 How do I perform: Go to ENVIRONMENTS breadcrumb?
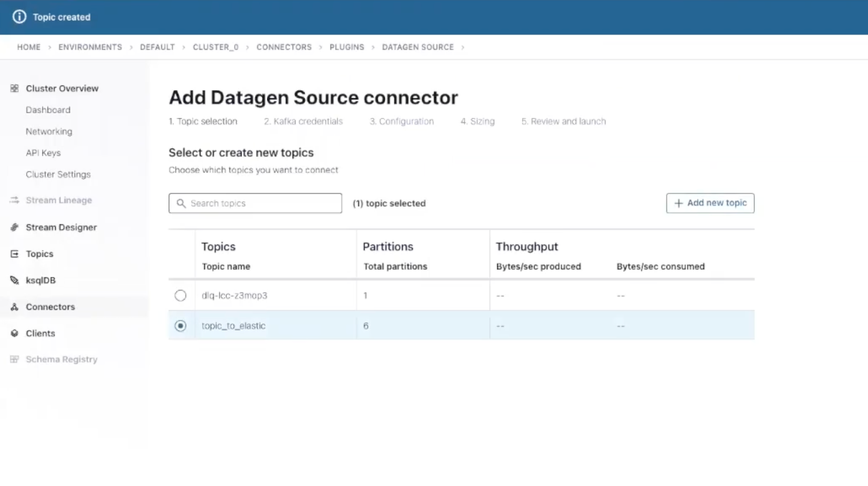click(x=90, y=47)
